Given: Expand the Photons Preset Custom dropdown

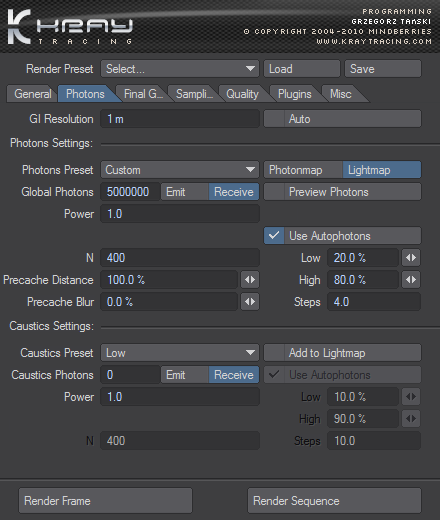Looking at the screenshot, I should pyautogui.click(x=180, y=170).
